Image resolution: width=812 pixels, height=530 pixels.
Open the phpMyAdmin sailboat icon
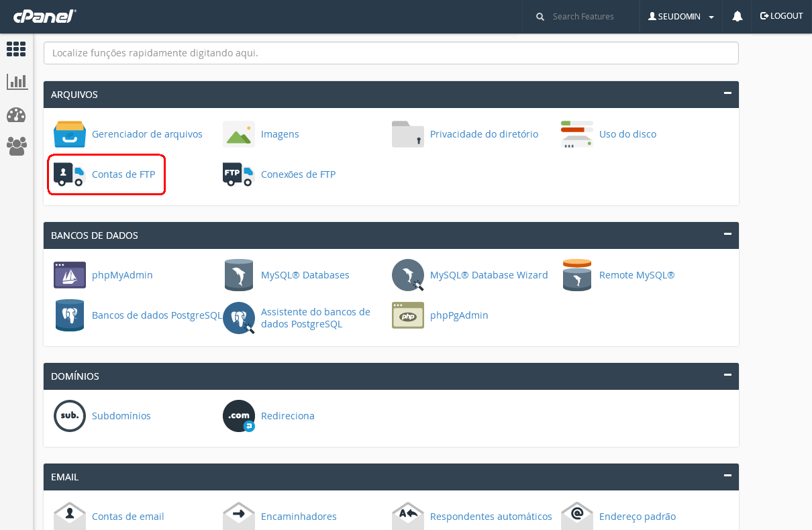70,275
